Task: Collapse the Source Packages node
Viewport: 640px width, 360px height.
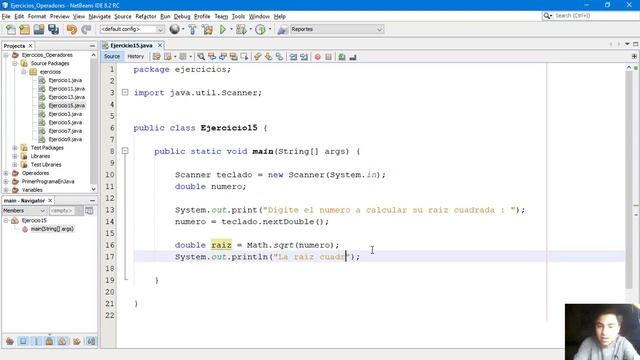Action: point(15,63)
